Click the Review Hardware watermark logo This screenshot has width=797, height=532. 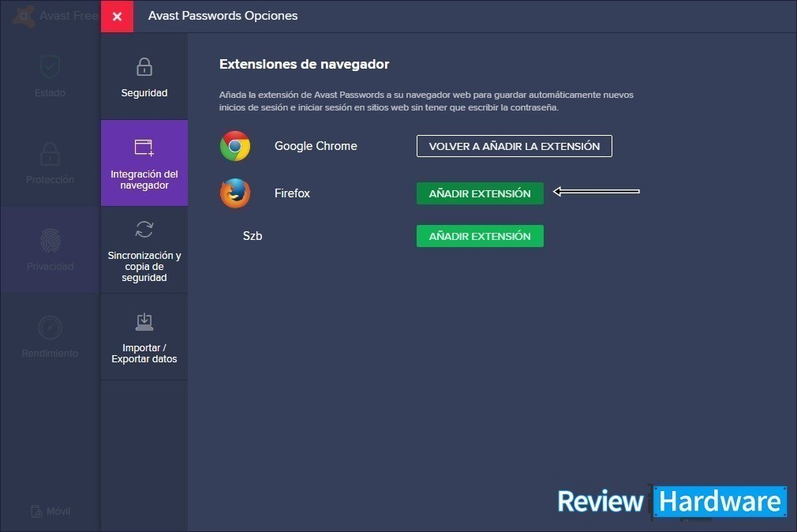click(x=671, y=501)
